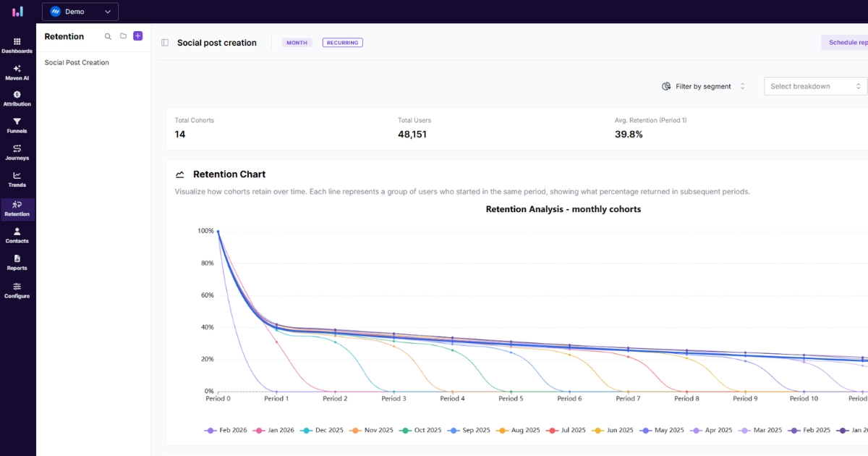
Task: Click the search icon in Retention panel
Action: (108, 36)
